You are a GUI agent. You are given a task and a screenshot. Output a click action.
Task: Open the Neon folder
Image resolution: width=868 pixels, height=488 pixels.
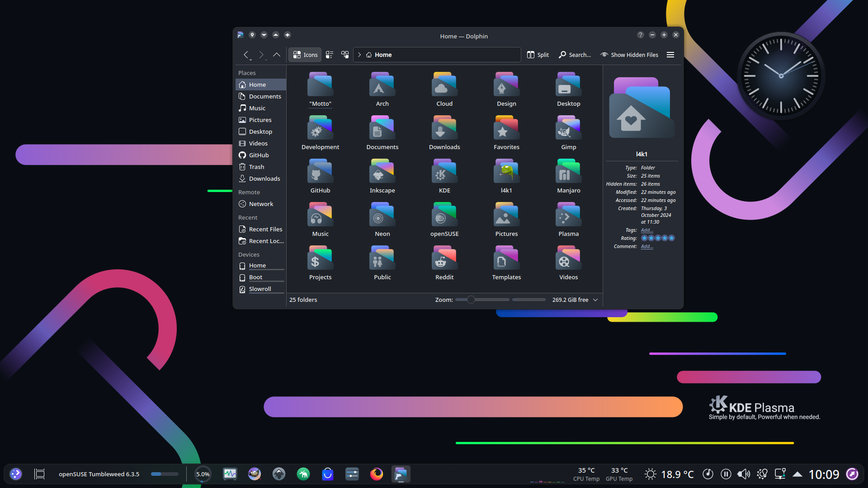tap(382, 220)
